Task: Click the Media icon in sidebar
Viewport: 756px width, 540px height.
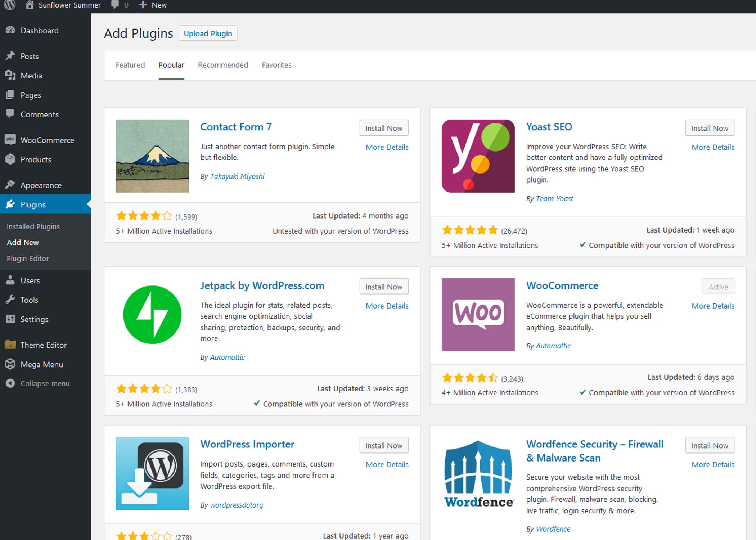Action: point(10,75)
